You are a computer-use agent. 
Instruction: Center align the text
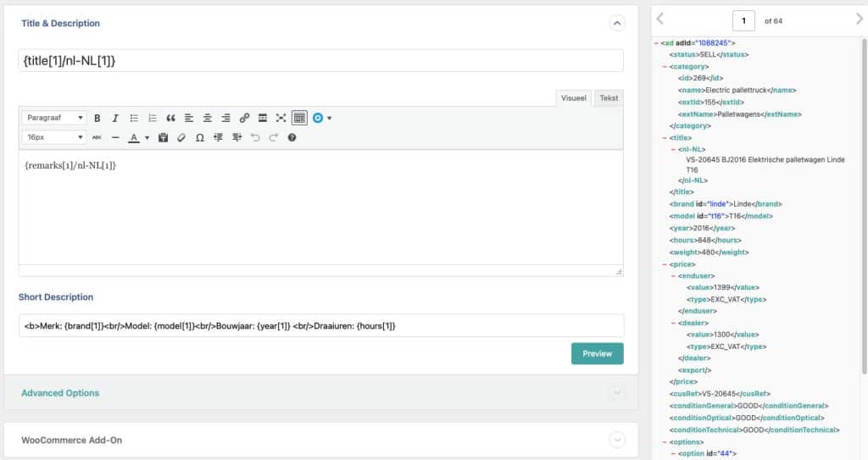207,118
